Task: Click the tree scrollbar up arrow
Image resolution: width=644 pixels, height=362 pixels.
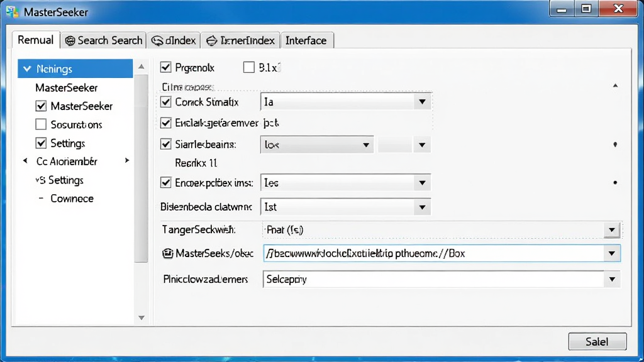Action: (142, 66)
